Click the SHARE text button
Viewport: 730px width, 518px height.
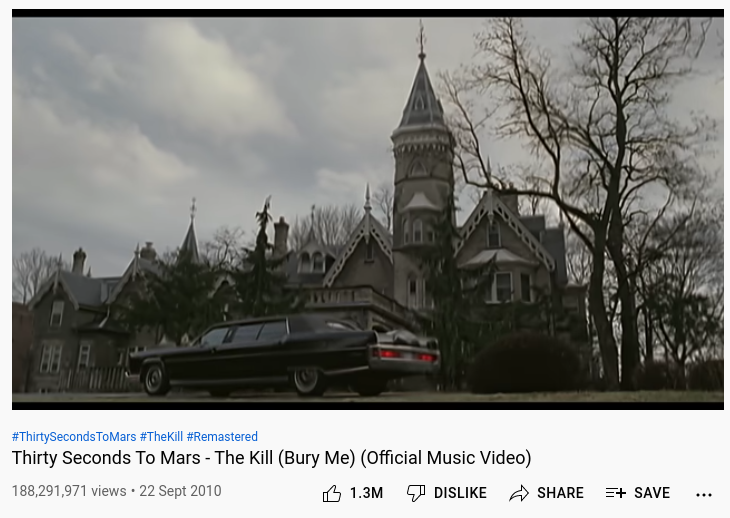coord(560,493)
